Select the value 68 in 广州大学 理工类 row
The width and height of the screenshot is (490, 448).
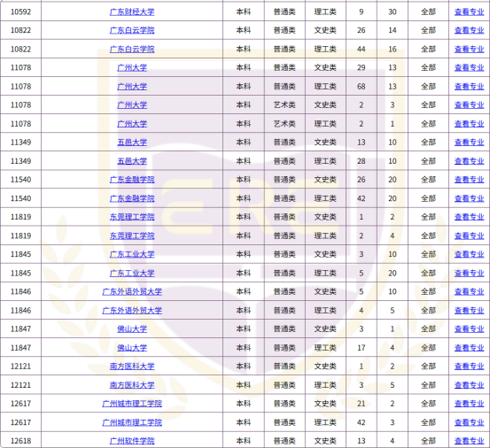pos(362,87)
